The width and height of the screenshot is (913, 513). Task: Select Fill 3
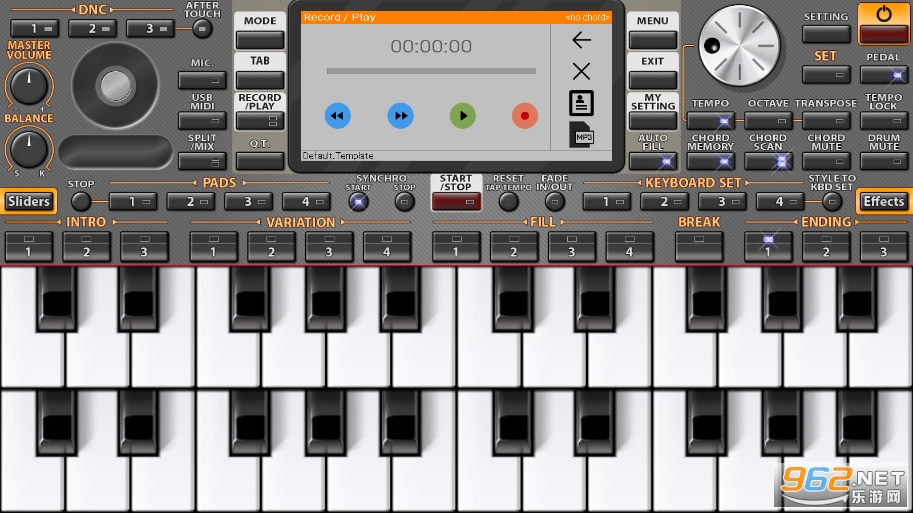(572, 246)
